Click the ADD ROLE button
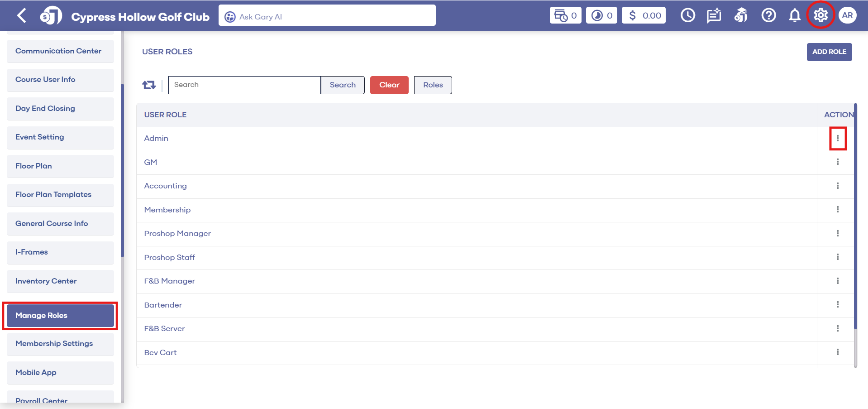Image resolution: width=868 pixels, height=409 pixels. tap(829, 52)
